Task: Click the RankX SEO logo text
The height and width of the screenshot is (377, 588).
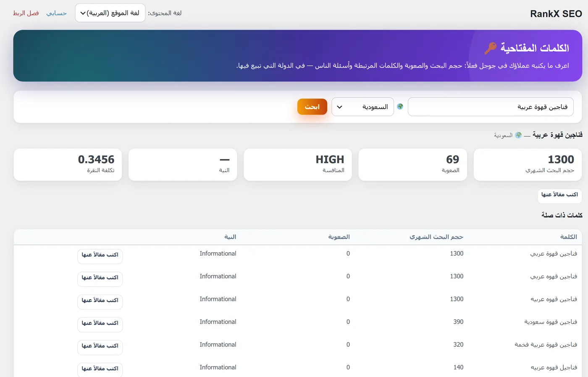Action: click(x=556, y=14)
